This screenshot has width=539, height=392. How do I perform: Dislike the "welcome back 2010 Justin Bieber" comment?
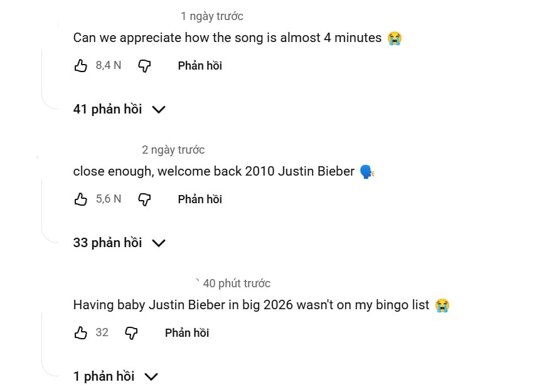click(144, 199)
